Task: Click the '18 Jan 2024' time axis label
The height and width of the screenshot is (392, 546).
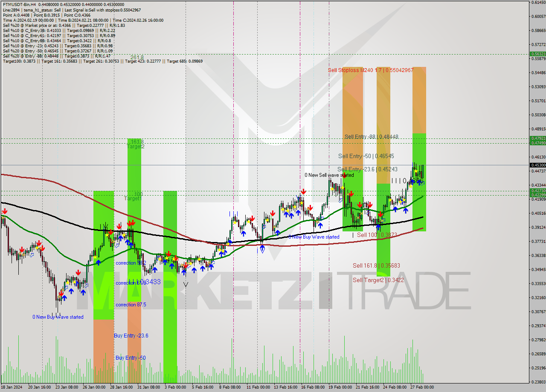Action: (x=12, y=387)
